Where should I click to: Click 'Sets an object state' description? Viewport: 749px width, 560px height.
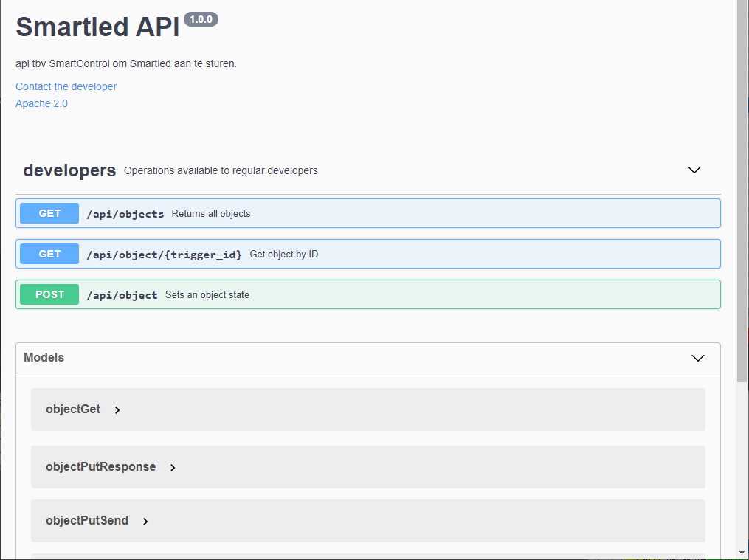[207, 295]
